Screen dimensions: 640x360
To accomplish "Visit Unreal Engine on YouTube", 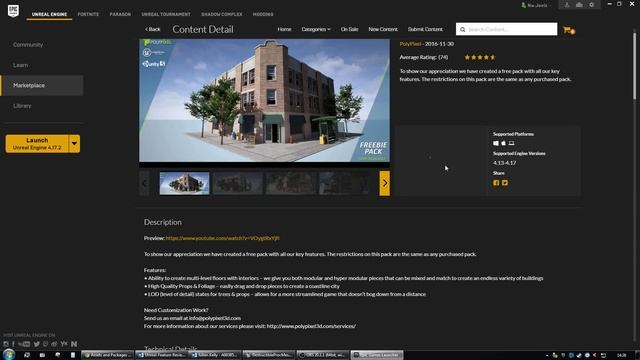I will click(24, 344).
